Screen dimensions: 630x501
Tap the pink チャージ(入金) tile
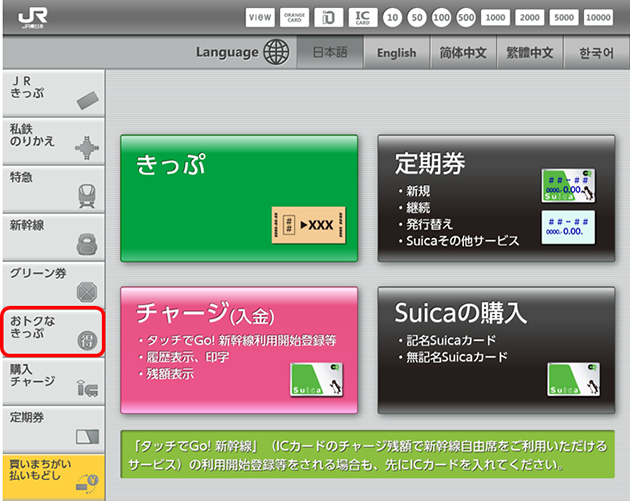pyautogui.click(x=239, y=350)
